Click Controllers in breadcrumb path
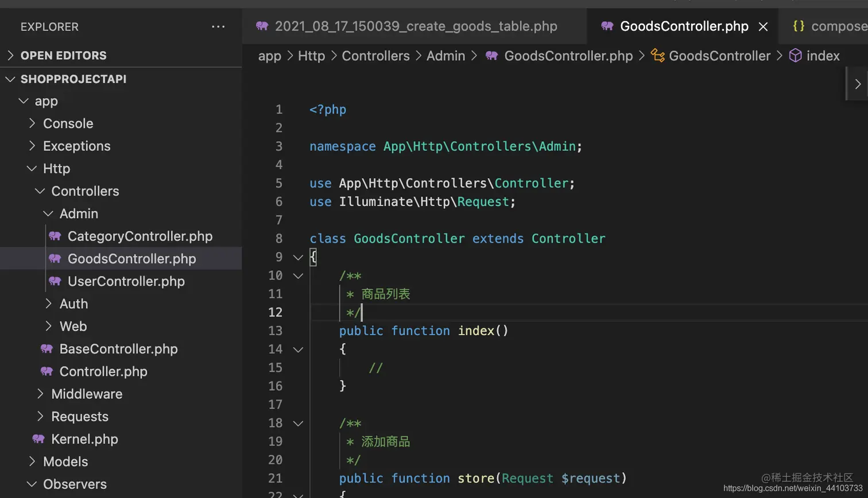This screenshot has height=498, width=868. (x=376, y=56)
